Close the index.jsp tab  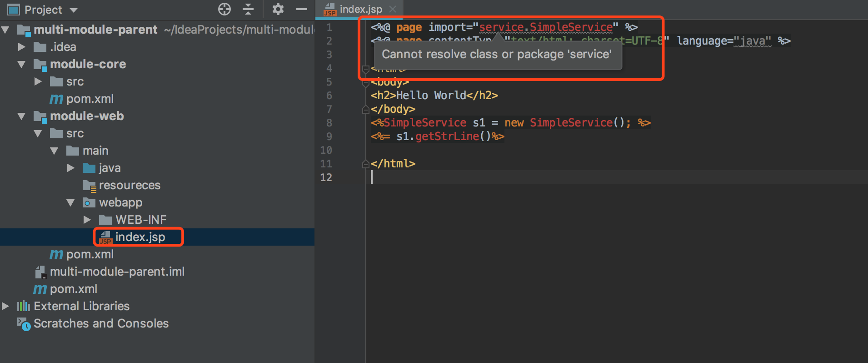click(x=393, y=9)
